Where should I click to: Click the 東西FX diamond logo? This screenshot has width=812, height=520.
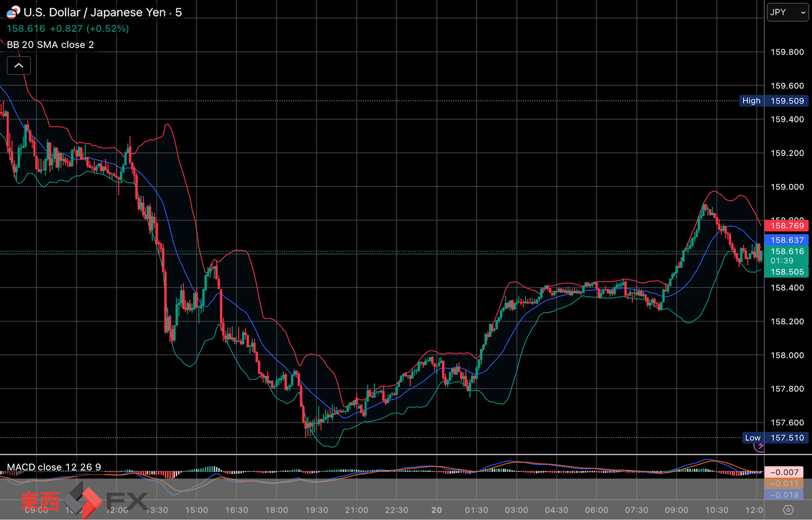pyautogui.click(x=82, y=500)
